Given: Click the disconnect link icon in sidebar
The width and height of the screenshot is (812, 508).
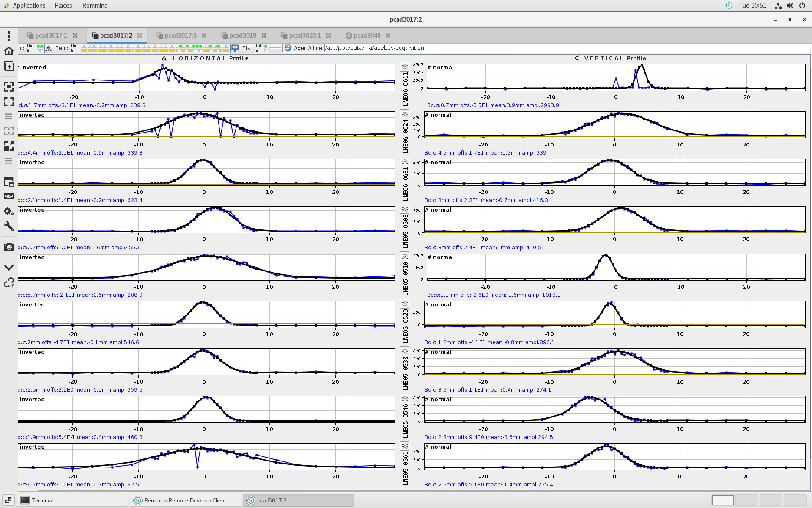Looking at the screenshot, I should point(8,282).
